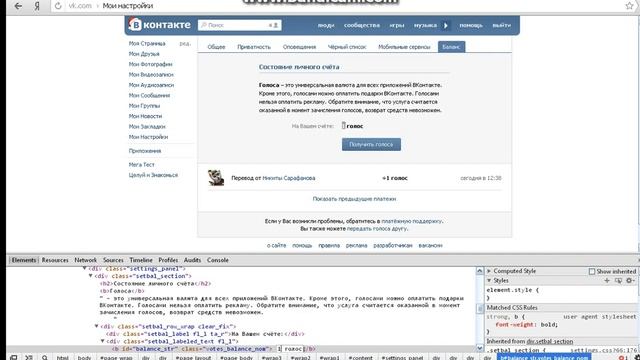Click the browser back arrow

[18, 6]
